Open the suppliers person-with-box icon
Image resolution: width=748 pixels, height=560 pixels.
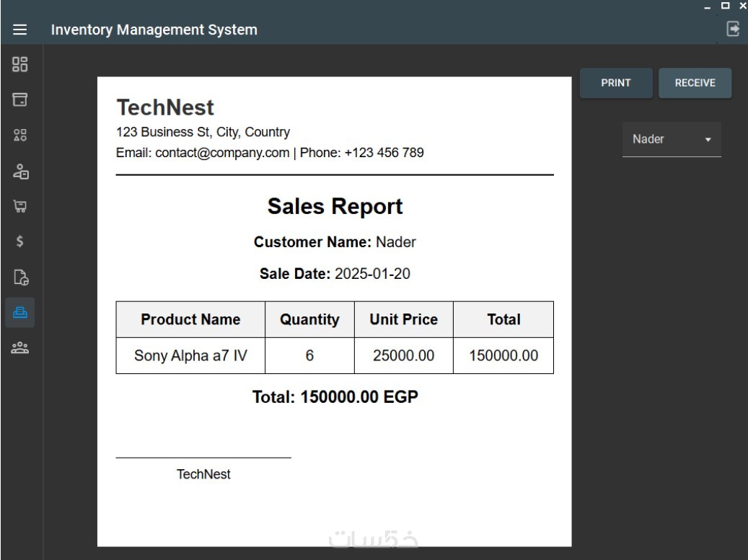pyautogui.click(x=20, y=171)
